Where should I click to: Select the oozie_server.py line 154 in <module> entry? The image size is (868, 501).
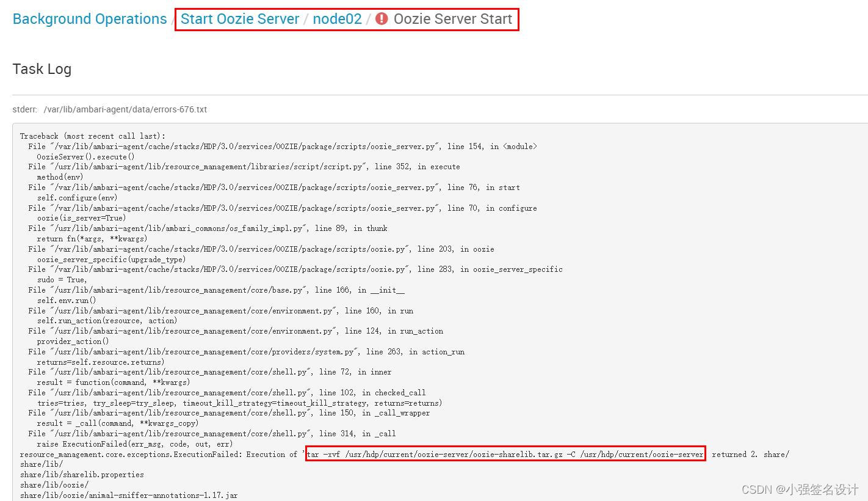point(283,147)
